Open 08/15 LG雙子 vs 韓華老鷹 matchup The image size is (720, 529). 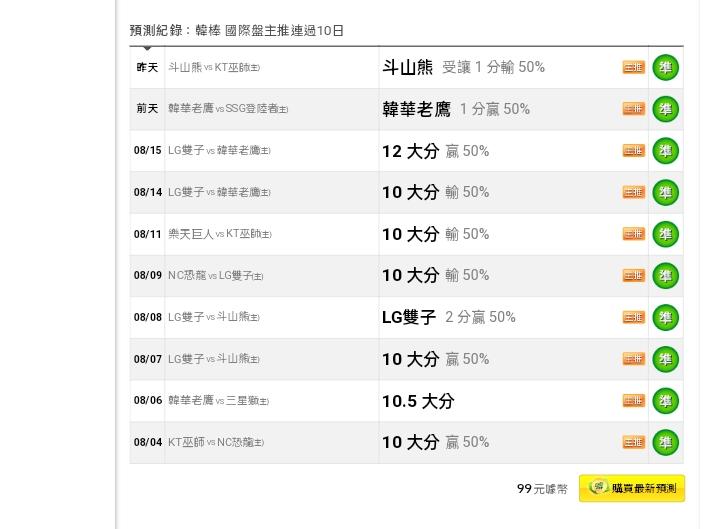[x=219, y=151]
